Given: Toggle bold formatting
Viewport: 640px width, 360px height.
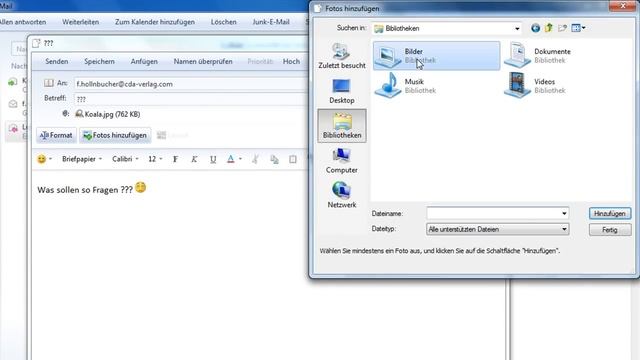Looking at the screenshot, I should [x=176, y=159].
